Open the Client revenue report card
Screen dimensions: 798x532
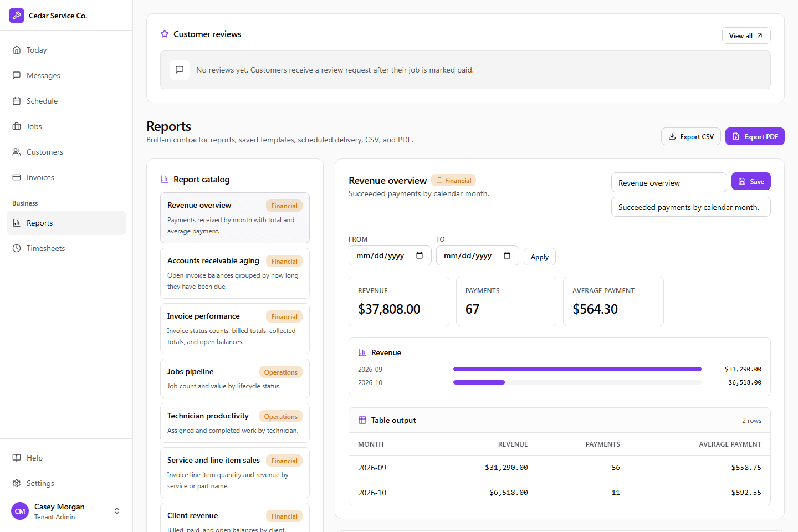pyautogui.click(x=235, y=518)
